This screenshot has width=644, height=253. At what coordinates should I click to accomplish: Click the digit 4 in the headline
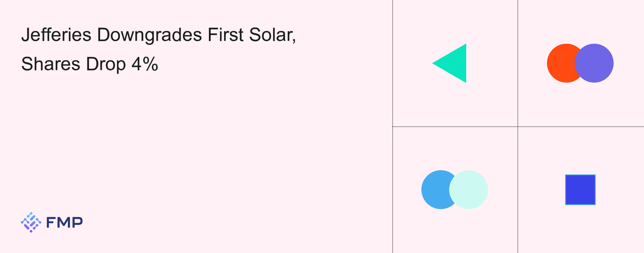[136, 64]
